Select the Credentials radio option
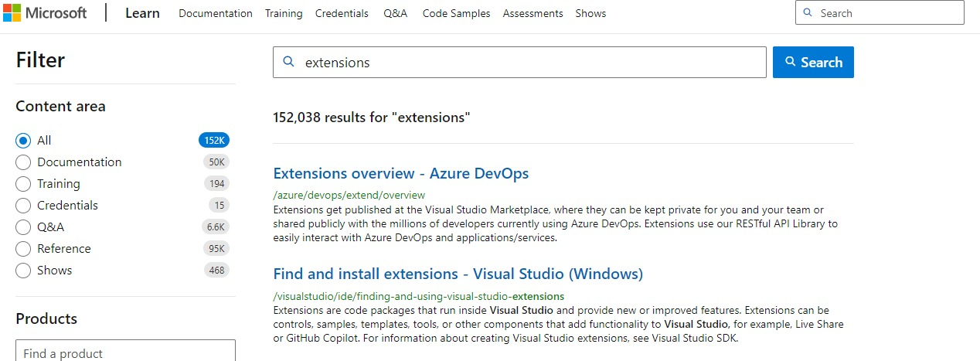 (x=23, y=206)
